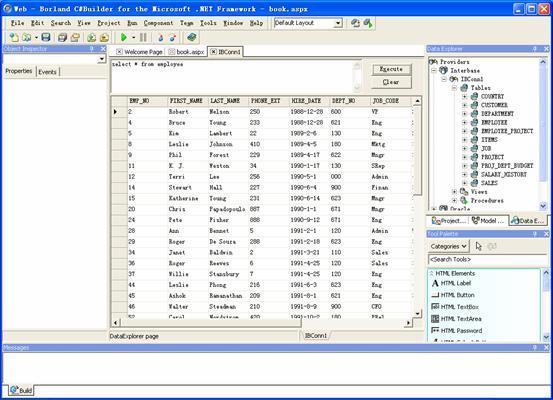This screenshot has height=400, width=553.
Task: Expand the COUNTRY table node
Action: pyautogui.click(x=465, y=96)
